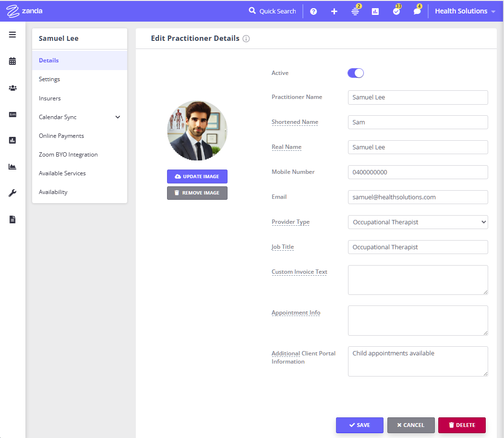Select the Insurers menu item
Image resolution: width=504 pixels, height=438 pixels.
[50, 98]
